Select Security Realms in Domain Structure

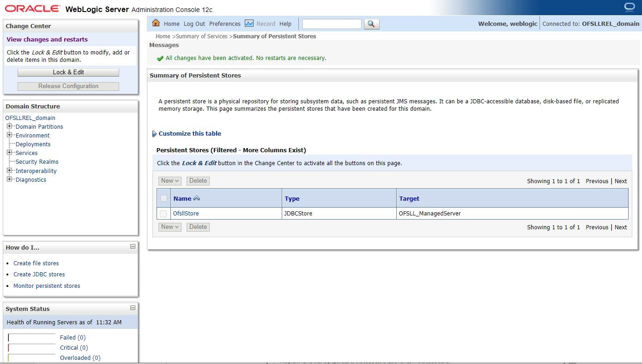tap(37, 162)
